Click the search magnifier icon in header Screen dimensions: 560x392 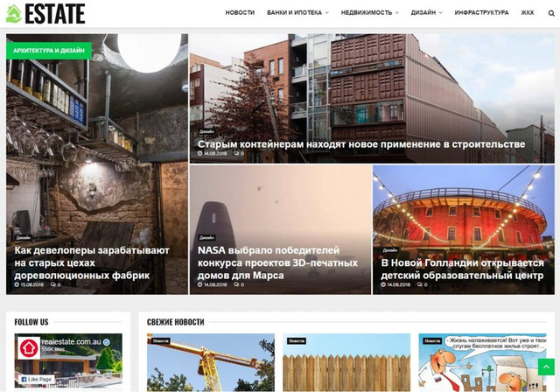click(x=551, y=13)
